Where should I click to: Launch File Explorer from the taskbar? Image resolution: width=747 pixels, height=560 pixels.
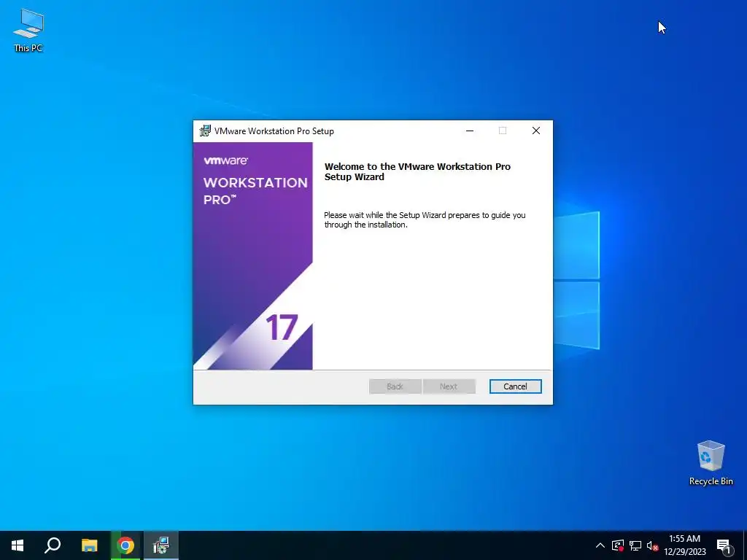click(89, 545)
